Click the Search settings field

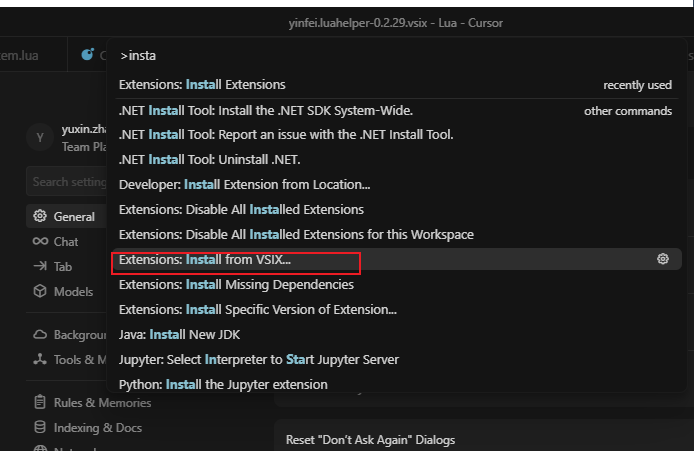click(x=65, y=182)
